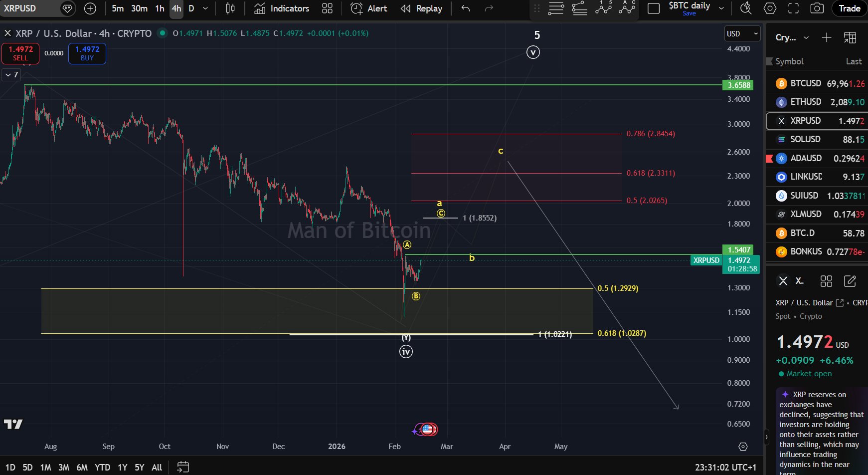Open the USD currency dropdown
This screenshot has height=475, width=868.
pos(742,33)
